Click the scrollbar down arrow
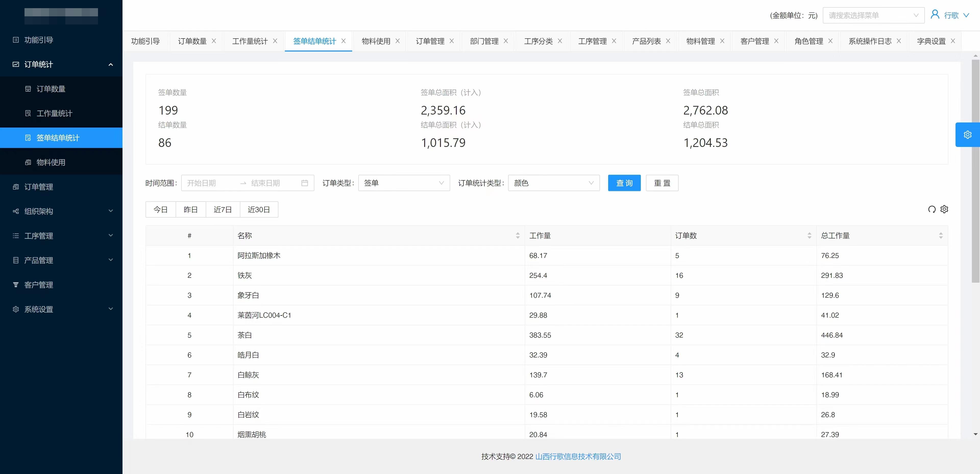 (975, 434)
